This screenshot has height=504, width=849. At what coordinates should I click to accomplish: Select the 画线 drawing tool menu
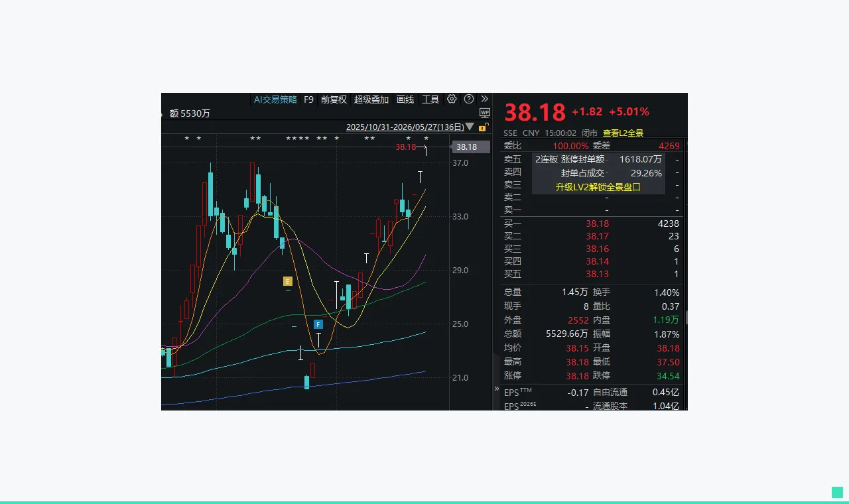tap(405, 99)
